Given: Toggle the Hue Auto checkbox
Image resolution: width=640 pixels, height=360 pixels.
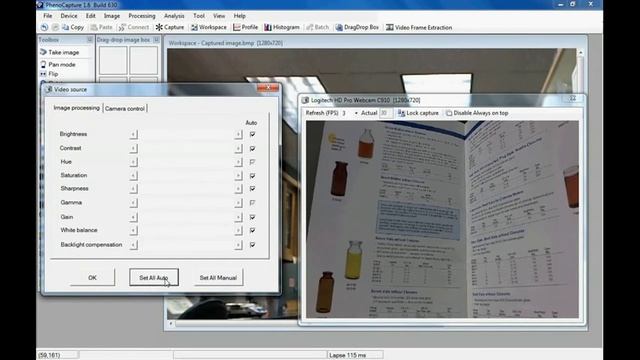Looking at the screenshot, I should (x=252, y=162).
